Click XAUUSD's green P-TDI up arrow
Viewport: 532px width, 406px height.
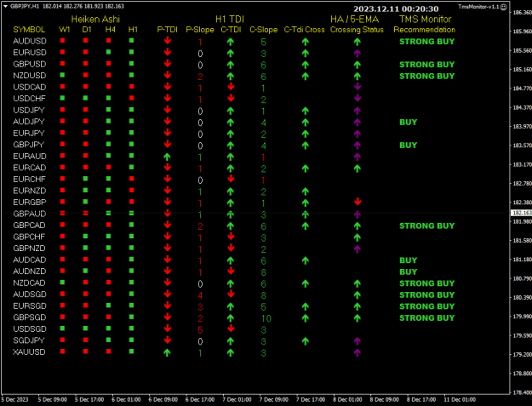[167, 352]
